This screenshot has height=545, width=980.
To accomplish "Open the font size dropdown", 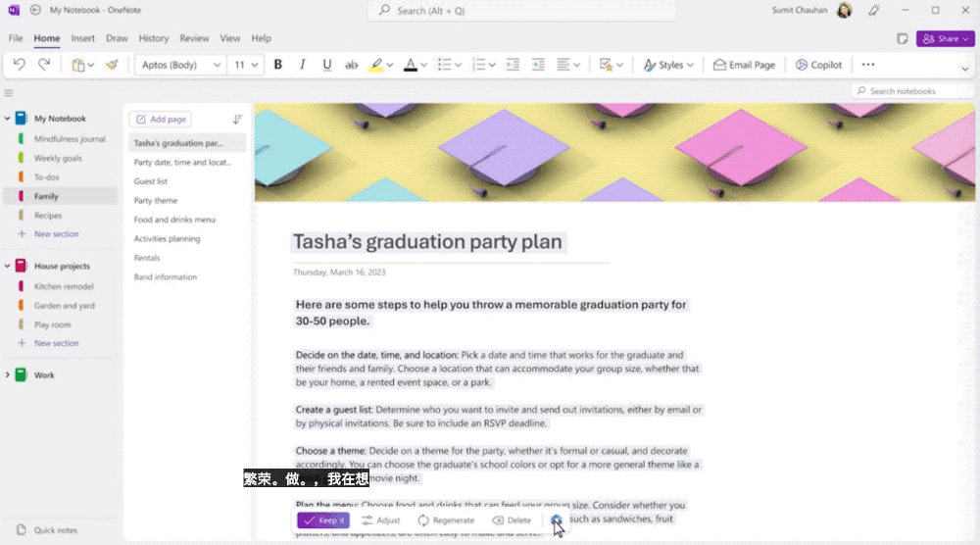I will pos(255,65).
